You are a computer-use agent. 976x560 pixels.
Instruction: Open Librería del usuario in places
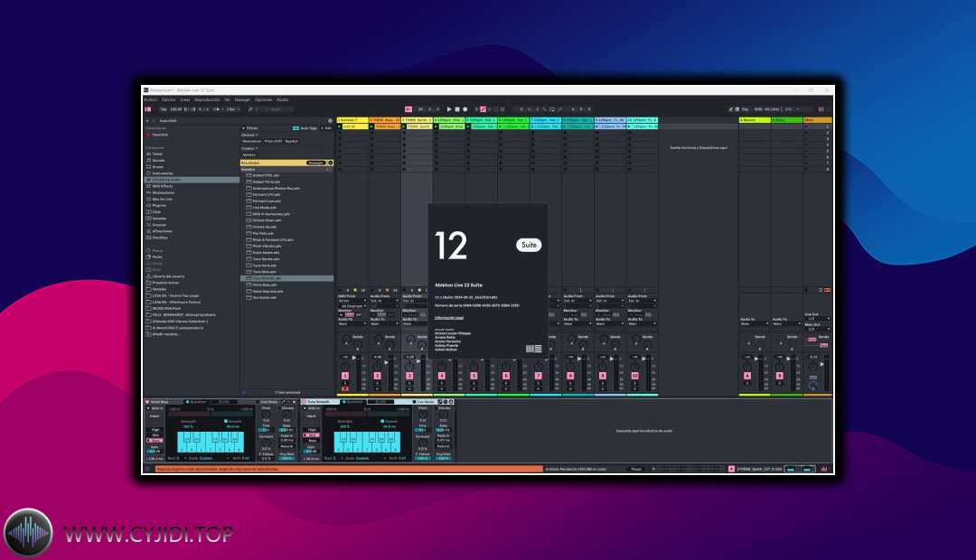(x=168, y=276)
